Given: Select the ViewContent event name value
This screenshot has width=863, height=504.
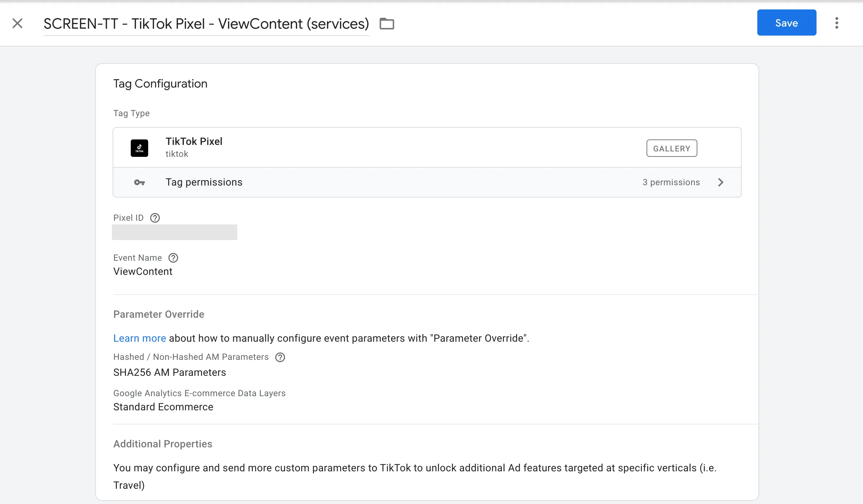Looking at the screenshot, I should click(x=143, y=271).
